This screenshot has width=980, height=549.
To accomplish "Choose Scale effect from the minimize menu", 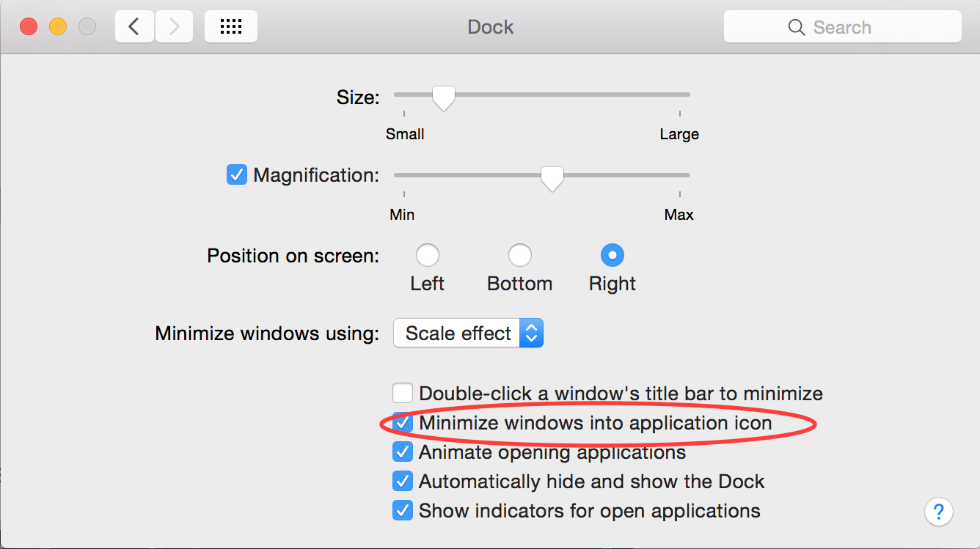I will 458,333.
